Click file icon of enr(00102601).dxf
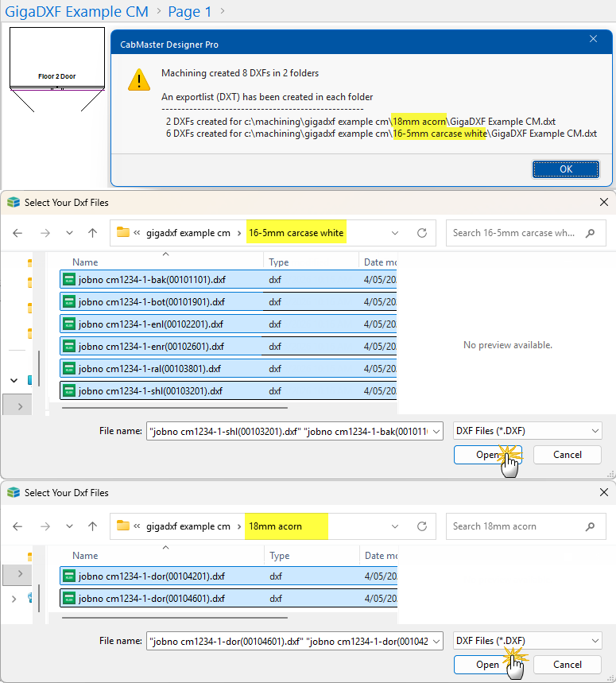This screenshot has width=616, height=683. (x=69, y=346)
